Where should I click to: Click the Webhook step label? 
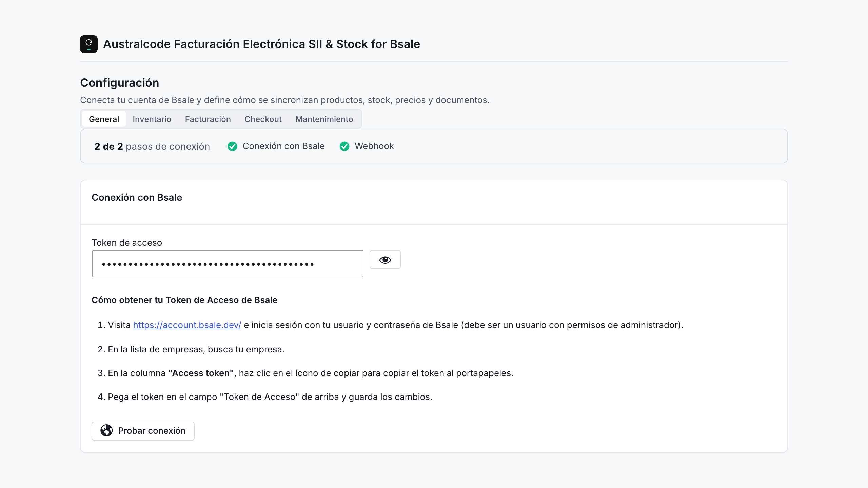374,146
